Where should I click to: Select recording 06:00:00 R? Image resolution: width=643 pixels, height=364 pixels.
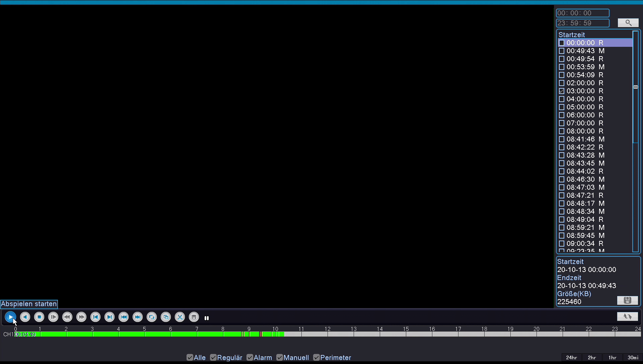595,115
